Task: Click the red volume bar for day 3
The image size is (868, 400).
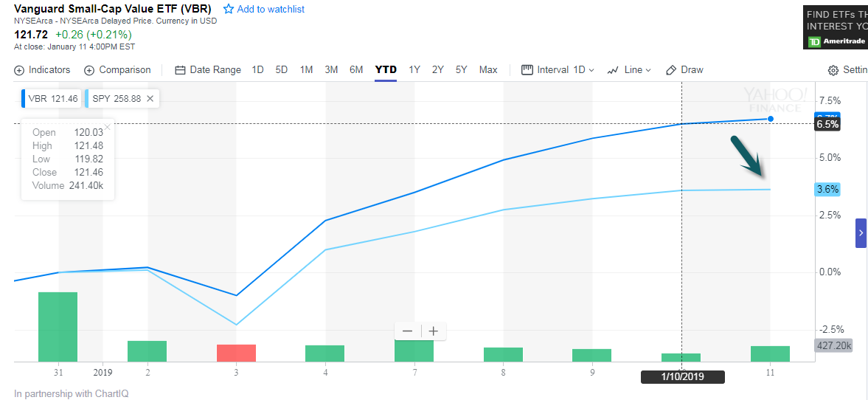Action: tap(236, 353)
